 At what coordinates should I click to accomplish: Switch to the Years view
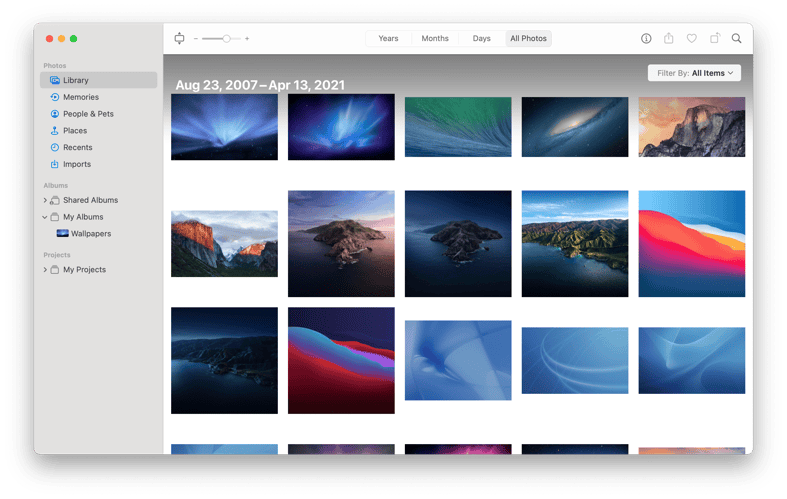coord(388,39)
